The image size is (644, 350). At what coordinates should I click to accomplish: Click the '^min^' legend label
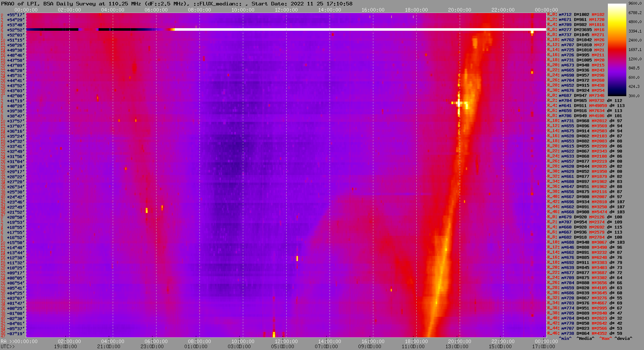pyautogui.click(x=565, y=338)
